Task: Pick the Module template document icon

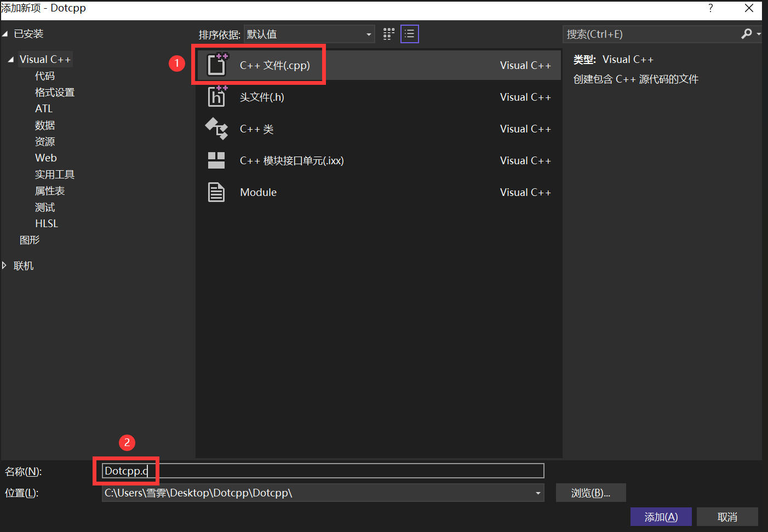Action: click(216, 192)
